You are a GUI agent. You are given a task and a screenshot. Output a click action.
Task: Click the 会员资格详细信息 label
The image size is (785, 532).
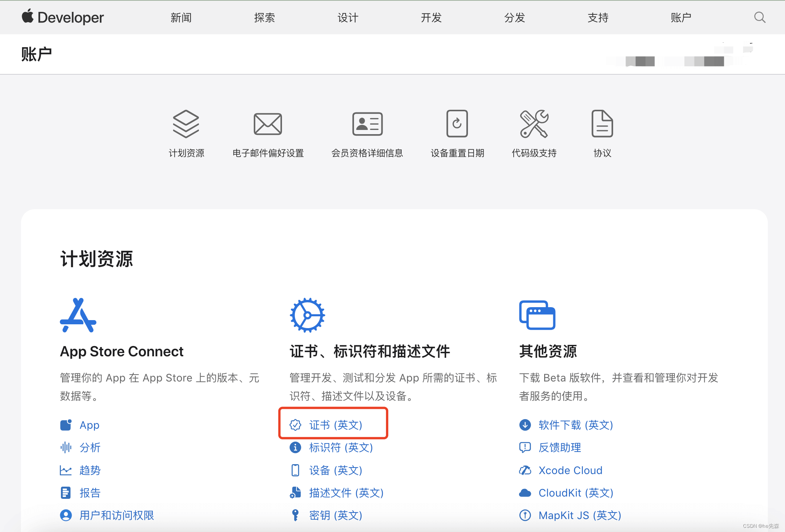click(x=367, y=153)
